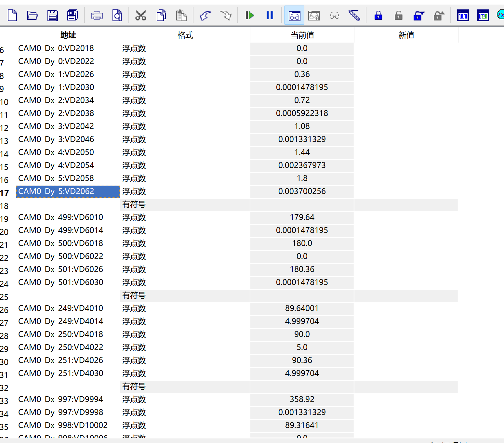Select the address cell CAM0_Dy_499:VD6014
The image size is (504, 443).
(68, 230)
